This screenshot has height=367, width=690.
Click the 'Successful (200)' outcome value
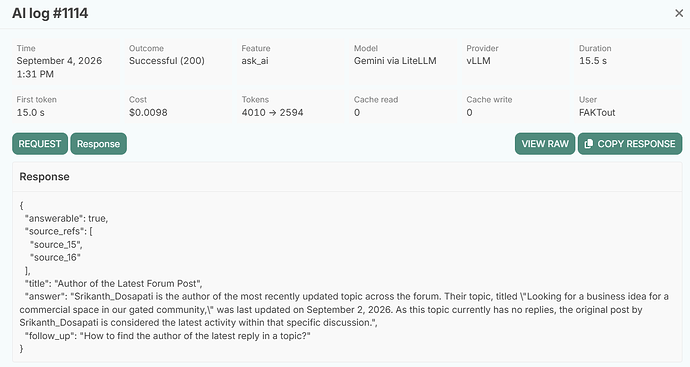(x=167, y=61)
